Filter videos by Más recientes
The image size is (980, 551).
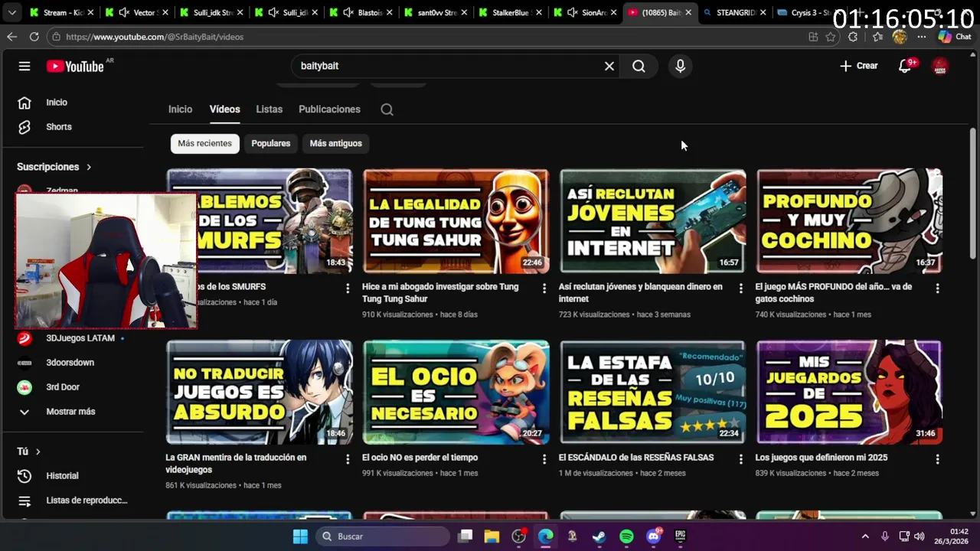click(204, 143)
